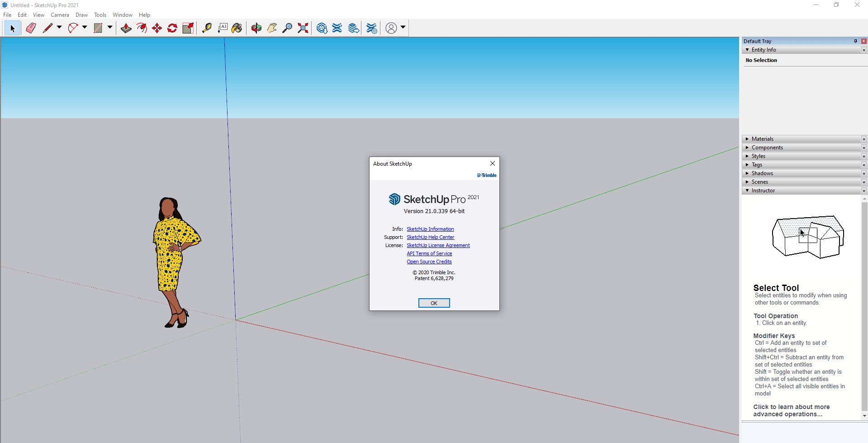Close the Default Tray
This screenshot has height=443, width=868.
tap(864, 41)
